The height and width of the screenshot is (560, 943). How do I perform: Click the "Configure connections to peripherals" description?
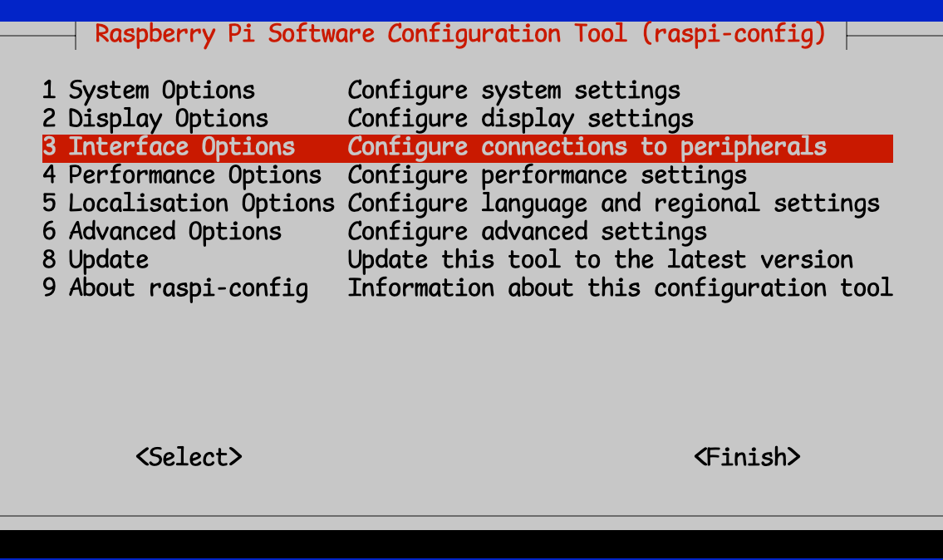(x=587, y=147)
